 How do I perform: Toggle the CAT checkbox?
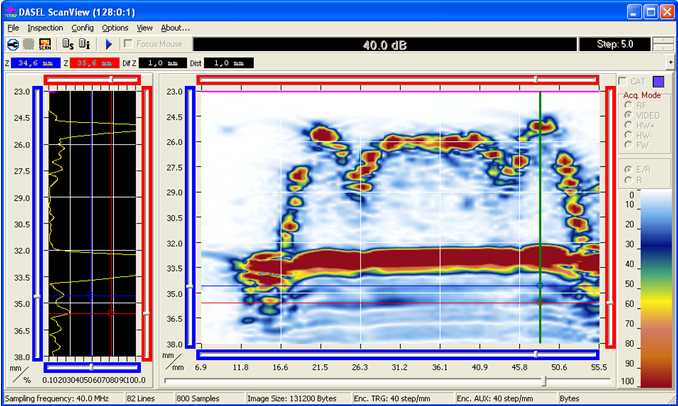pyautogui.click(x=622, y=81)
